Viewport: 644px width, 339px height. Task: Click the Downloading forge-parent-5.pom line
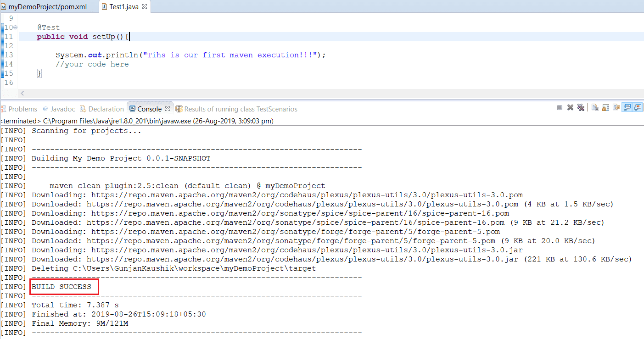click(x=266, y=232)
